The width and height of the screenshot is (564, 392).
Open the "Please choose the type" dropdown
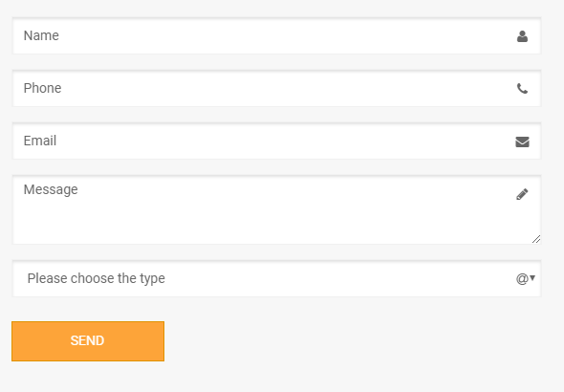pos(276,279)
